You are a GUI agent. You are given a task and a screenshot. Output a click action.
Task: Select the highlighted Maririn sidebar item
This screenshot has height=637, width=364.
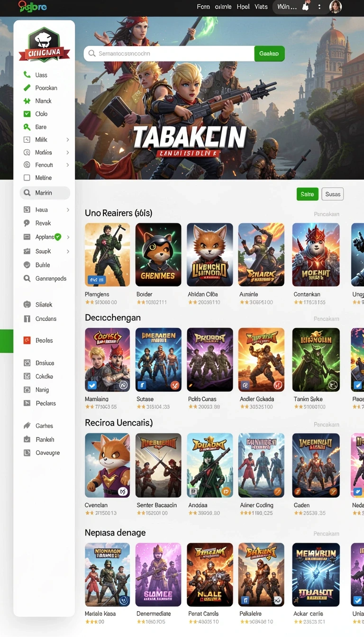(x=45, y=193)
